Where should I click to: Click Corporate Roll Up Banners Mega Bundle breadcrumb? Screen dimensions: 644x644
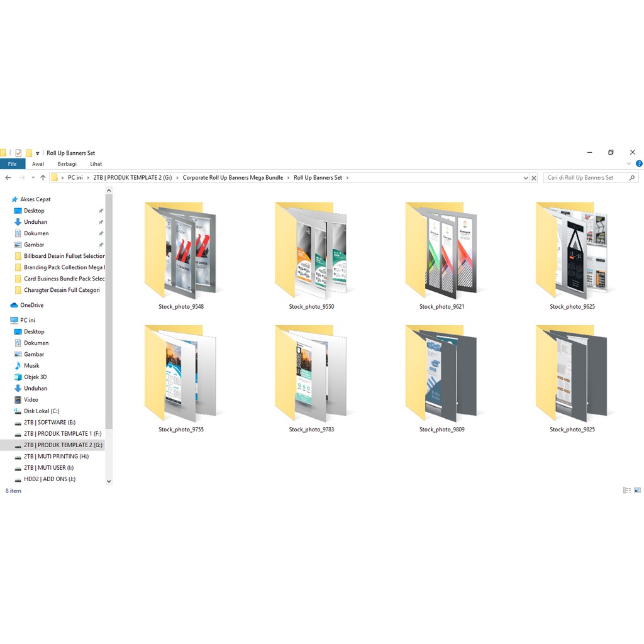pos(233,178)
